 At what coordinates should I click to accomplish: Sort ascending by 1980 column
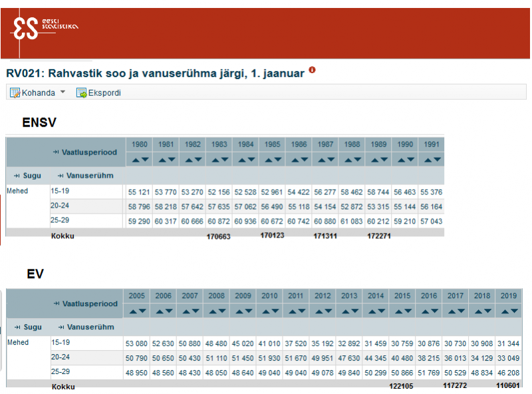(x=135, y=160)
